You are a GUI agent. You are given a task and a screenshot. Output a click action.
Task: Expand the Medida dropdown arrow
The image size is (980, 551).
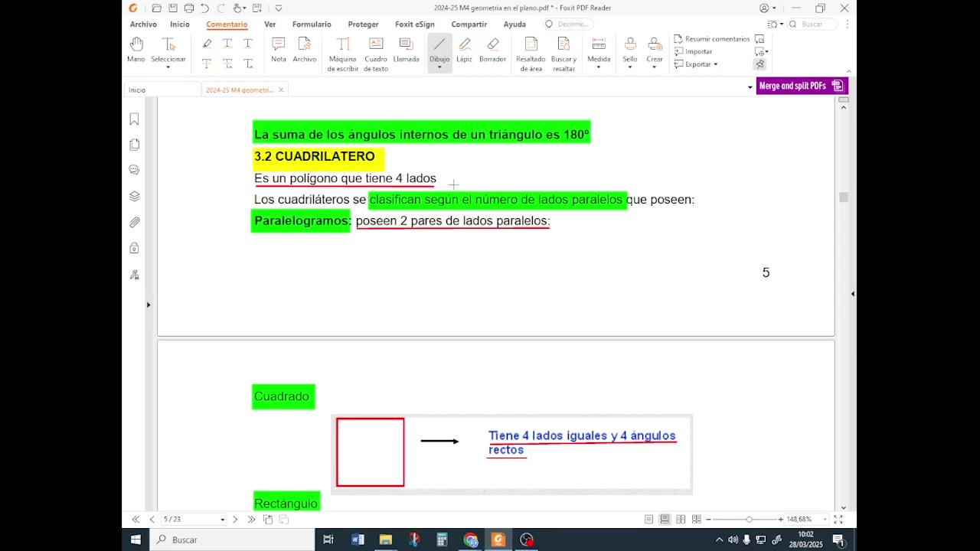tap(599, 67)
